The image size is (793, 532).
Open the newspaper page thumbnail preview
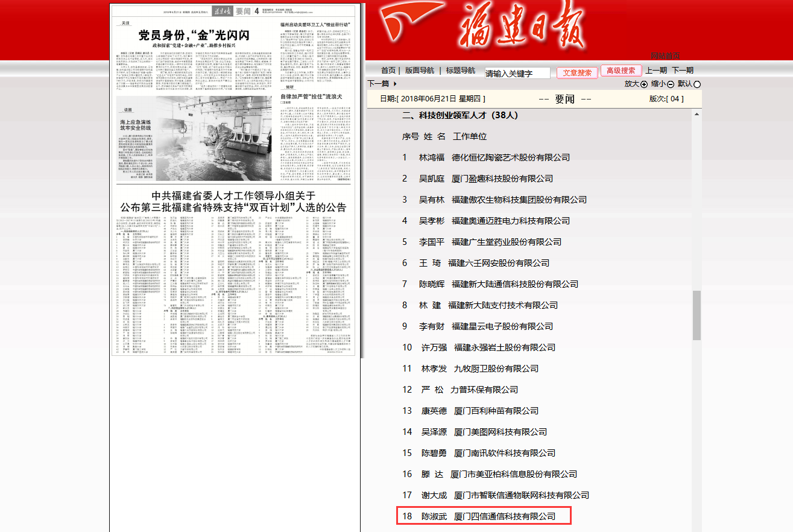(x=236, y=181)
